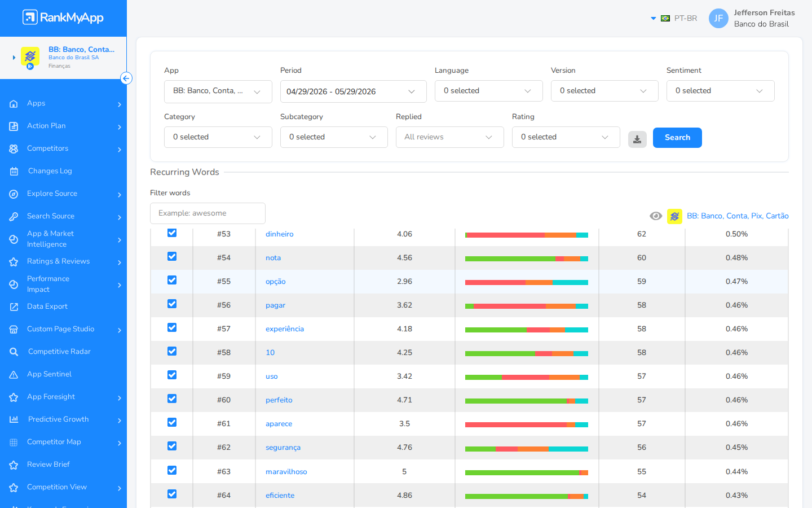The width and height of the screenshot is (812, 508).
Task: Uncheck the checkbox for row #58
Action: [x=172, y=351]
